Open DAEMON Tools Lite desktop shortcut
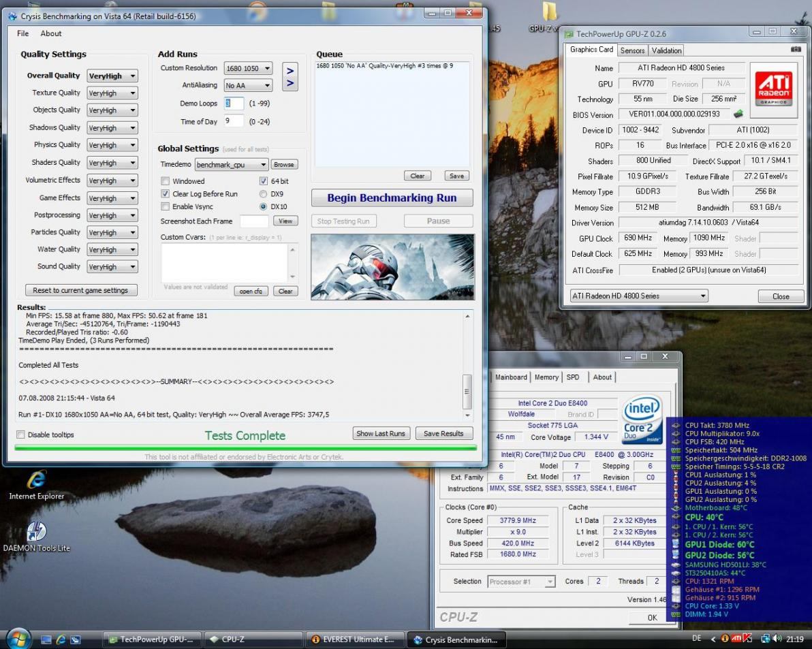The width and height of the screenshot is (812, 649). [36, 537]
